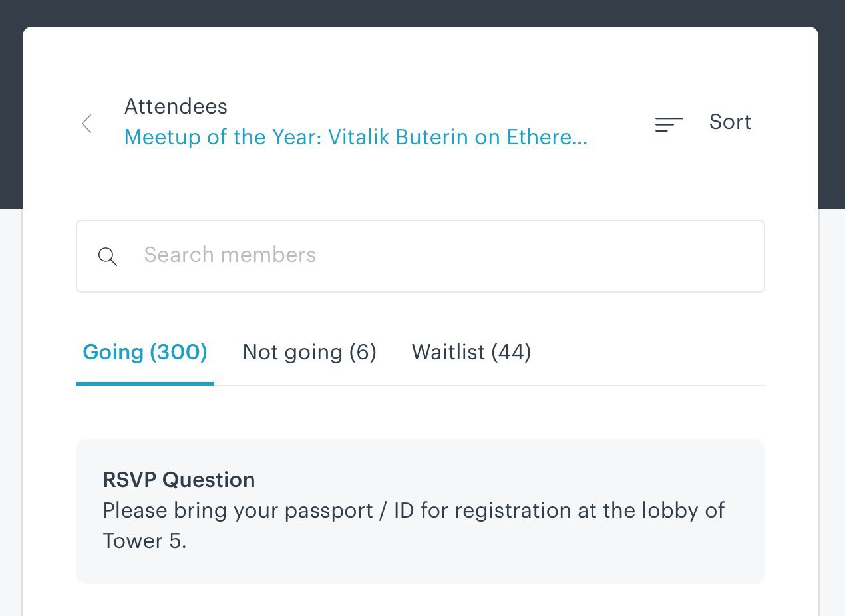Click the gray RSVP Question info box

pos(421,512)
